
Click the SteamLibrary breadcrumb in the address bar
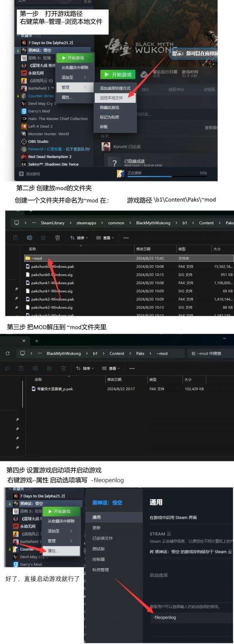52,223
